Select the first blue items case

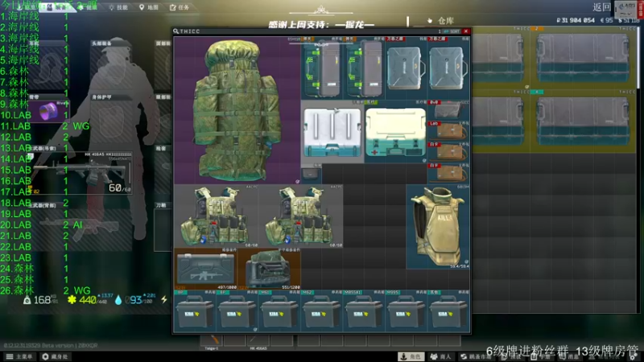point(407,68)
